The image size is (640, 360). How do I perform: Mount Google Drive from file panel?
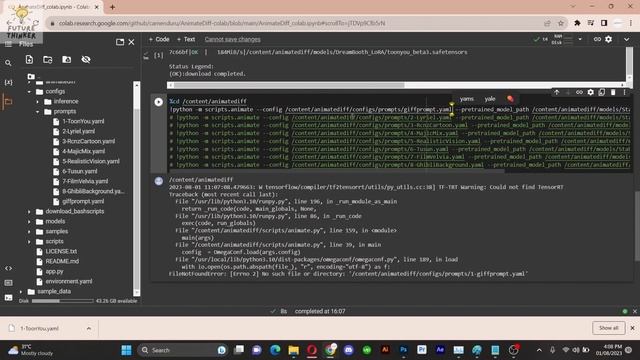[67, 60]
